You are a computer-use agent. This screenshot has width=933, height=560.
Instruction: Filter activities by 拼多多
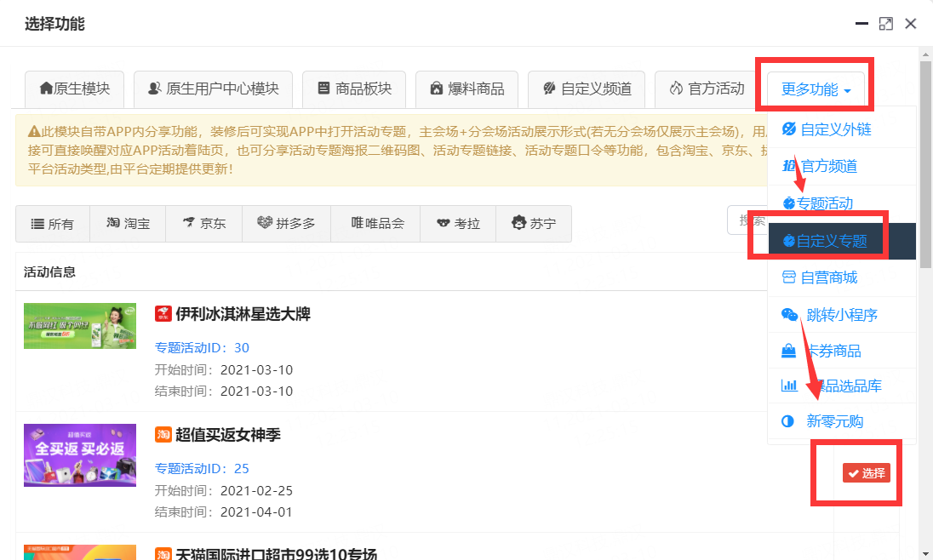pyautogui.click(x=286, y=224)
